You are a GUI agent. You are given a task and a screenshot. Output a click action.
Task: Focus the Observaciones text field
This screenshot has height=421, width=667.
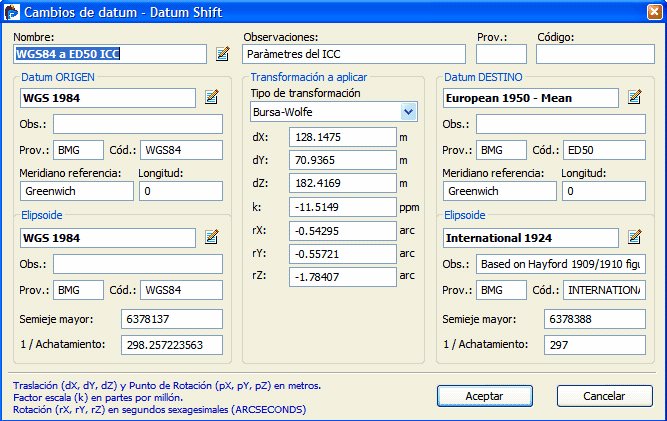[x=354, y=54]
